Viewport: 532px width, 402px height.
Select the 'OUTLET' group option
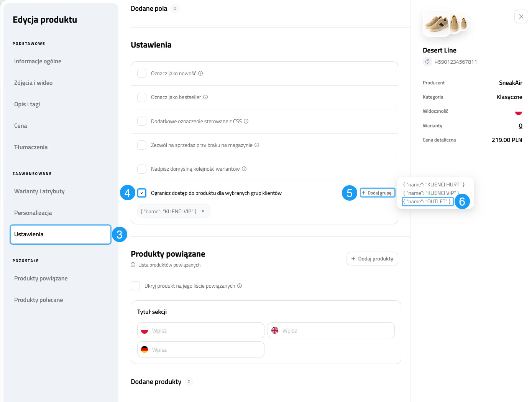[x=427, y=201]
